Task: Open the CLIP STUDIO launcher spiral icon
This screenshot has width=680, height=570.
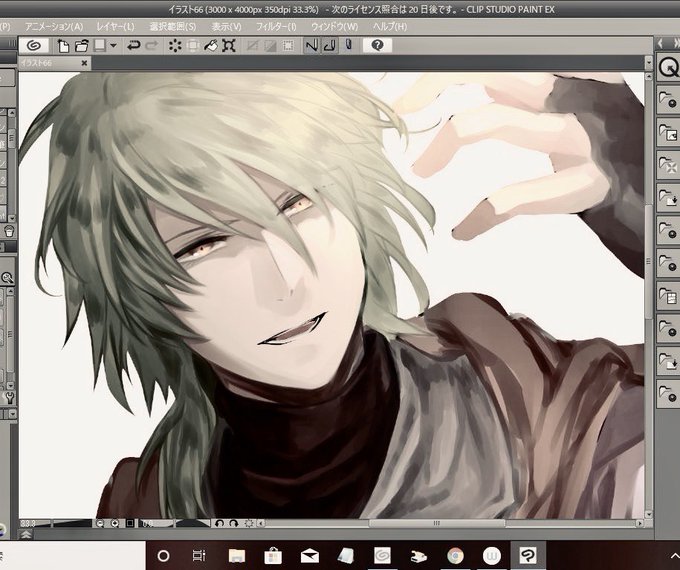Action: coord(34,45)
